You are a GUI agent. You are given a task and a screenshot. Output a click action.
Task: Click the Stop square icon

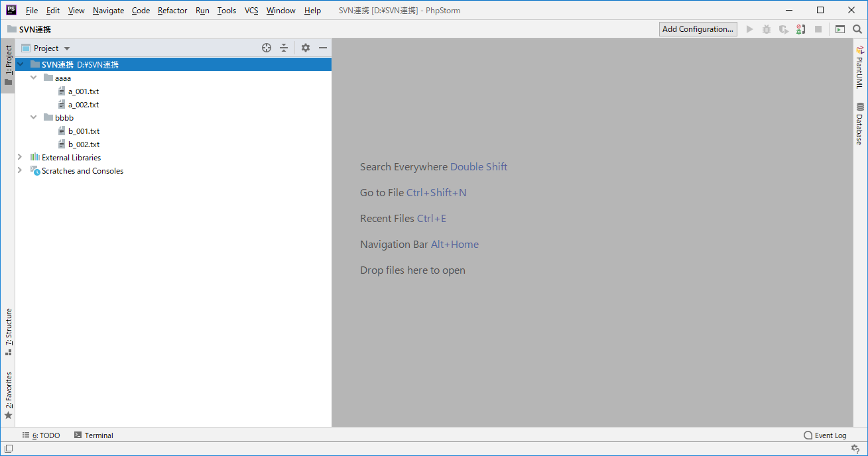pos(818,29)
